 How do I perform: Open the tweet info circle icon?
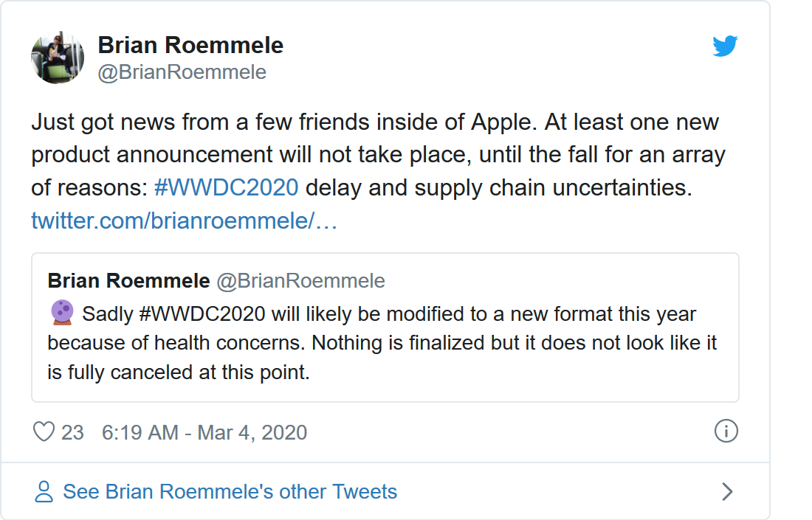726,431
